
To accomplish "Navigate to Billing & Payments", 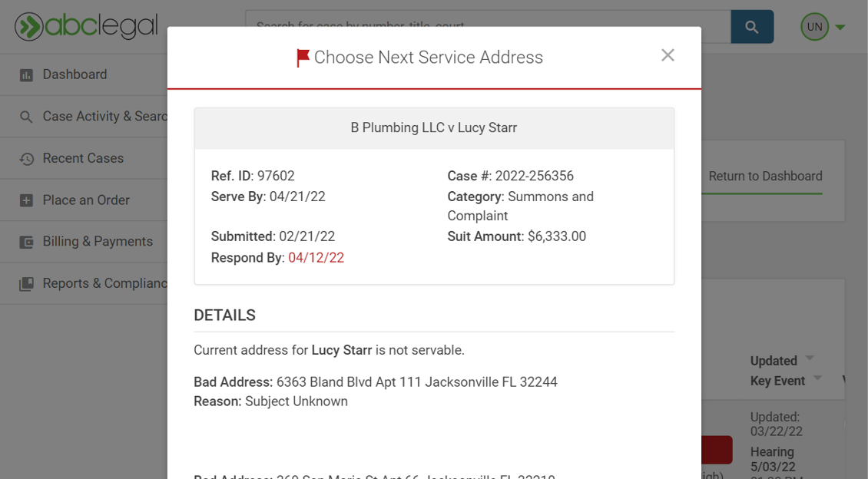I will coord(98,241).
